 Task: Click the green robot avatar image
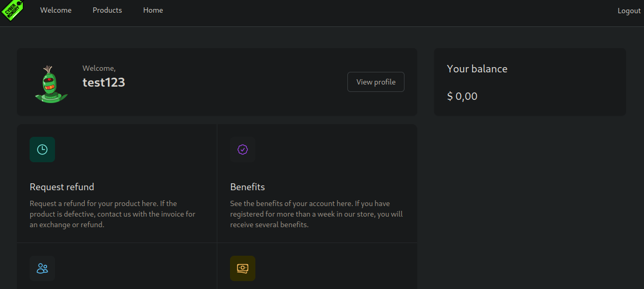click(x=51, y=84)
